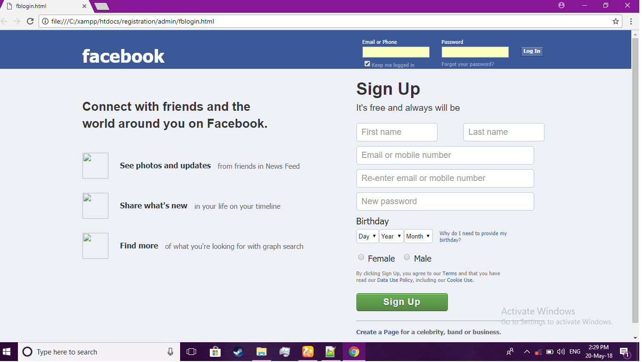Click the broken image beside Find more

tap(95, 246)
